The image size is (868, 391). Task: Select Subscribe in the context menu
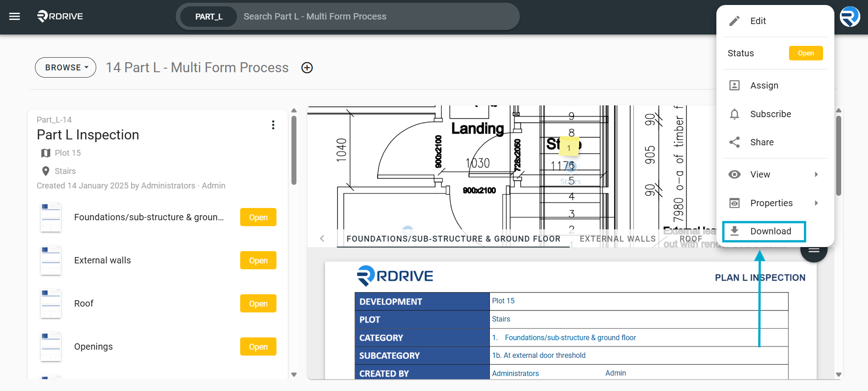coord(775,114)
